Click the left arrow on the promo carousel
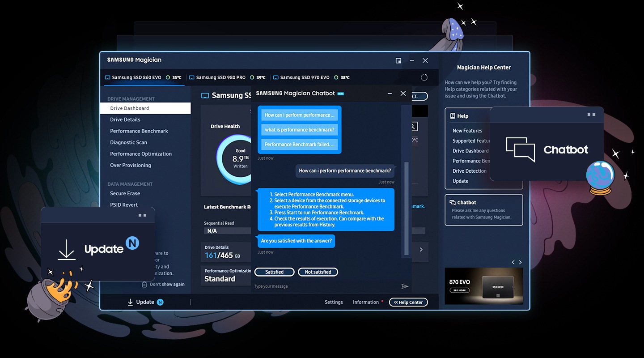The width and height of the screenshot is (644, 358). tap(513, 262)
